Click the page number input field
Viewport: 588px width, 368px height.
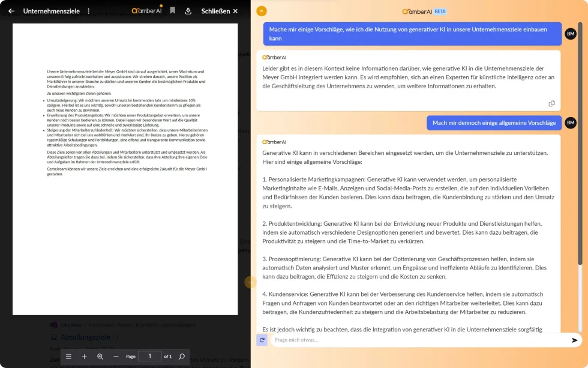149,356
